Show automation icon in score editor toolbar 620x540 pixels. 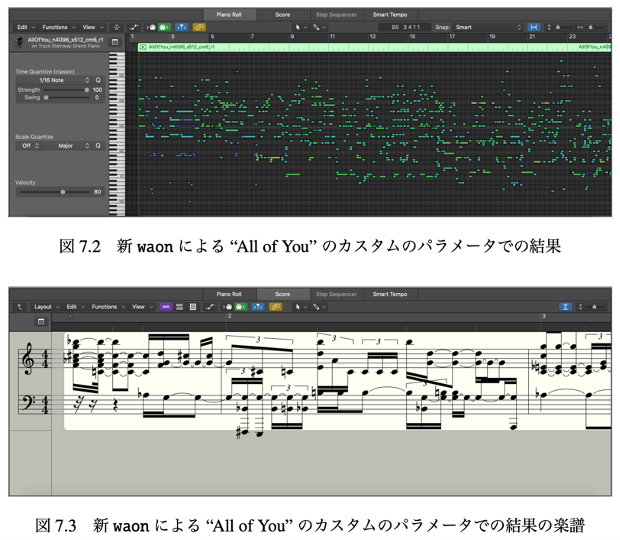click(210, 307)
